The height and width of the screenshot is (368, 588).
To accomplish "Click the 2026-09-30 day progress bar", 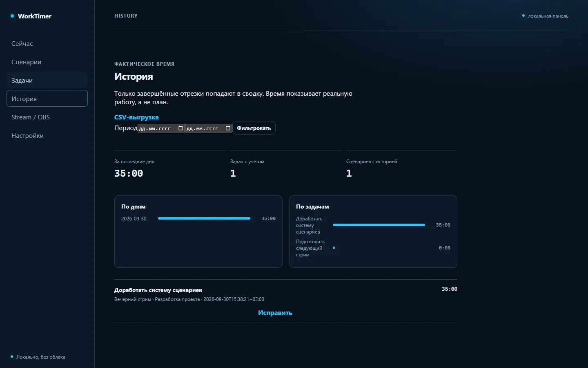I will (x=204, y=218).
